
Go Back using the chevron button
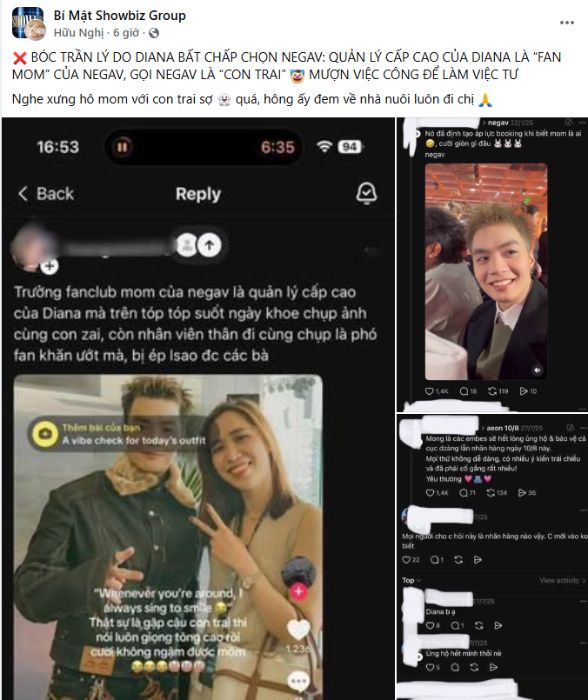pos(45,194)
